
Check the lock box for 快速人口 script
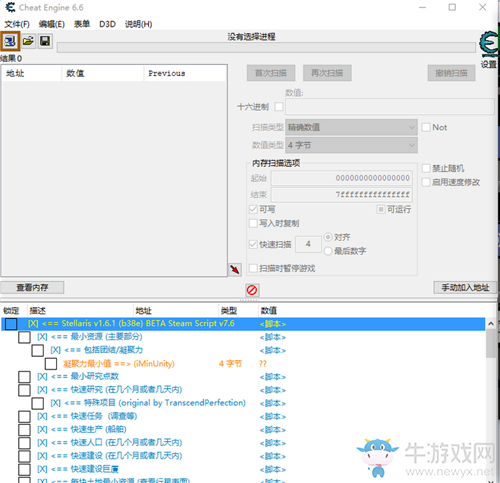[x=24, y=443]
